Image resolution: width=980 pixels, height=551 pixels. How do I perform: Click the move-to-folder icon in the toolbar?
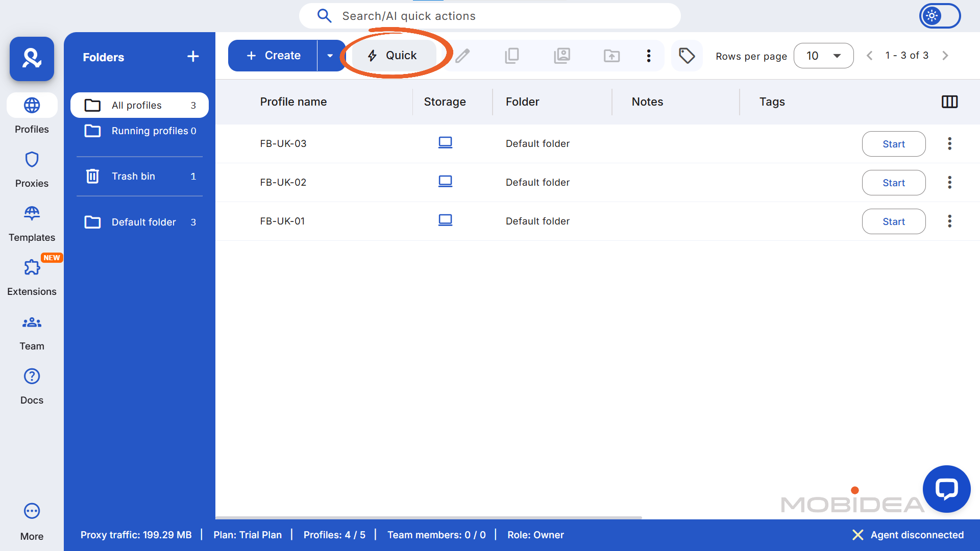[611, 56]
